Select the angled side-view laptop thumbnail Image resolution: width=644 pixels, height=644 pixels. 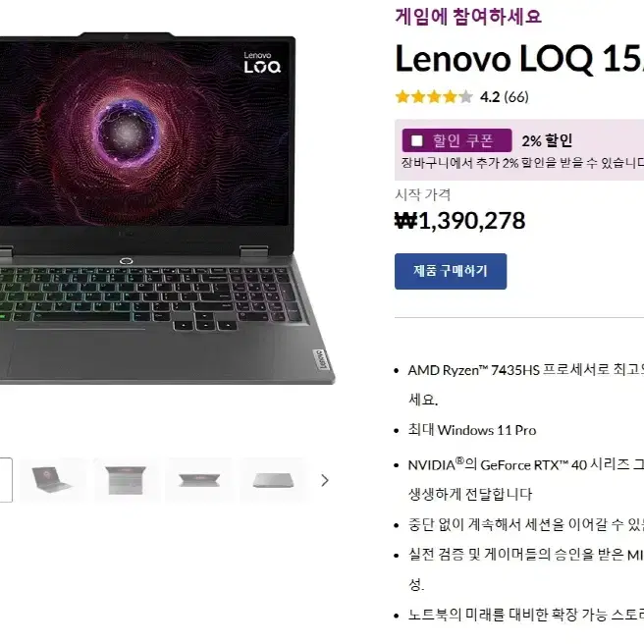[x=53, y=480]
